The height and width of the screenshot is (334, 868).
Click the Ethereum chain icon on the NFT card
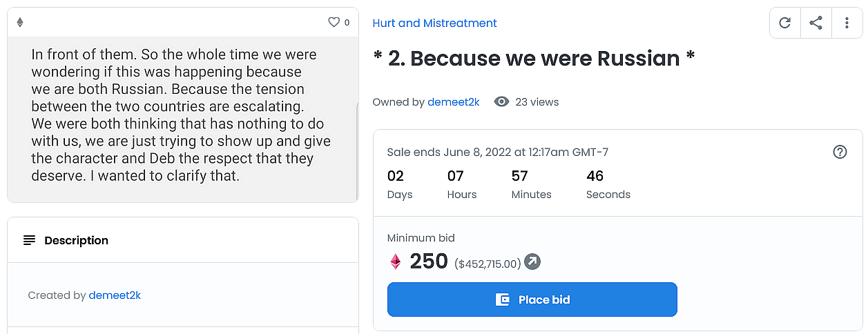point(20,22)
